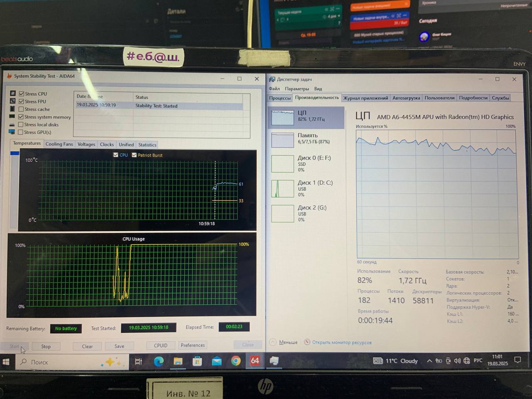The image size is (532, 399).
Task: Switch to the Автозагрузка tab
Action: pos(406,98)
